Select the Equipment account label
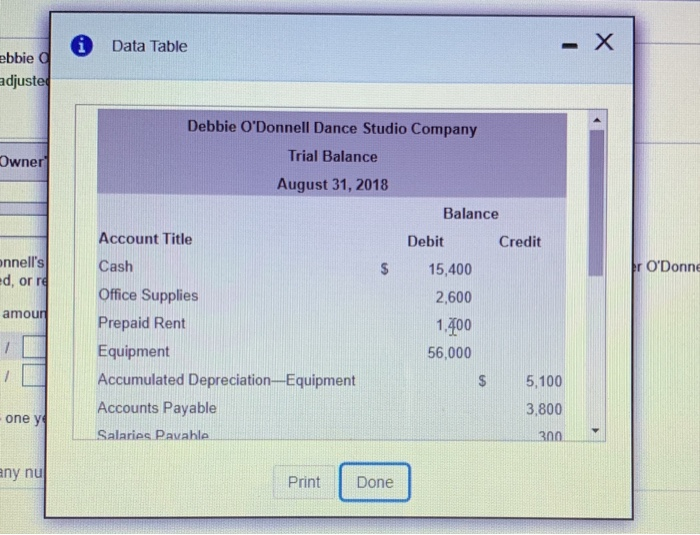Screen dimensions: 700x535 (x=133, y=351)
